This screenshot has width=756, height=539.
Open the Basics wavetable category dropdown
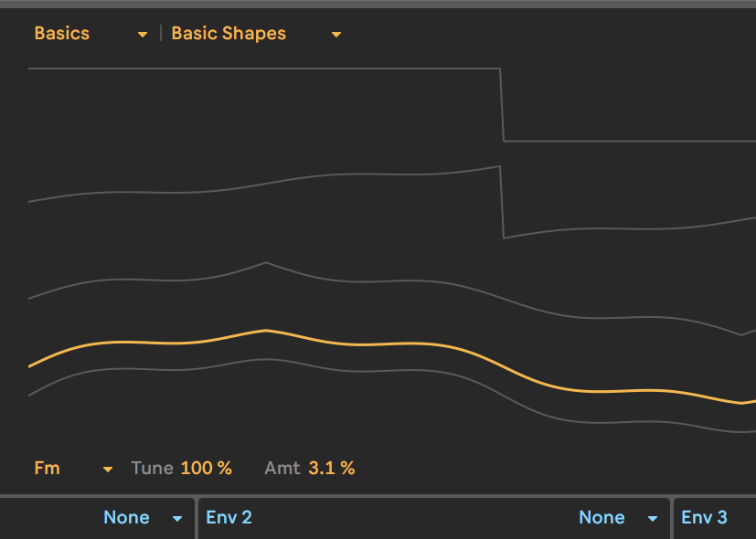[x=62, y=34]
